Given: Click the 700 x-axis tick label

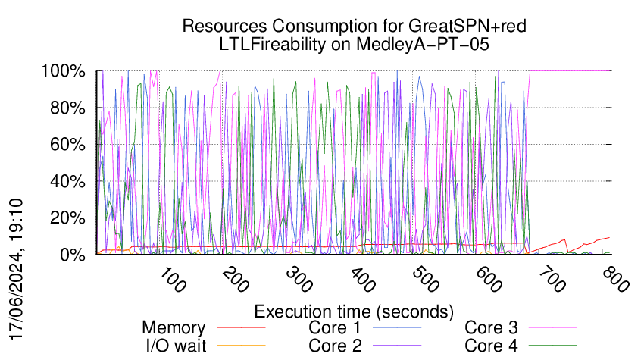Looking at the screenshot, I should pyautogui.click(x=552, y=280).
